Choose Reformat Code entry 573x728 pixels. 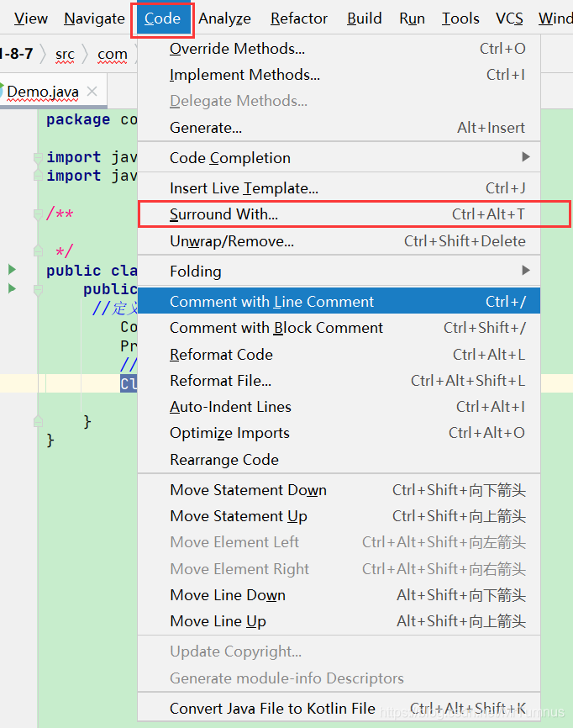[x=339, y=355]
